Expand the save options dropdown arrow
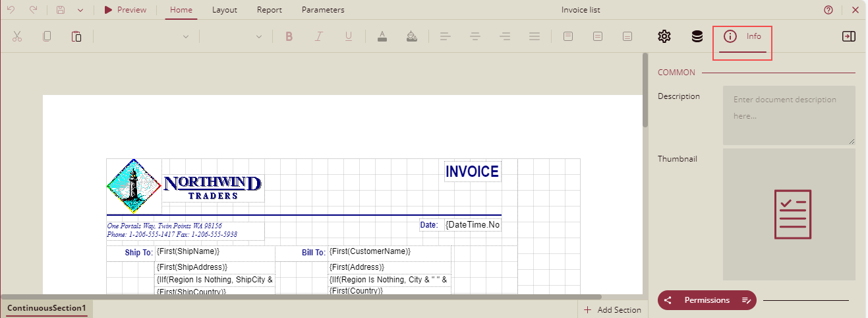The height and width of the screenshot is (318, 868). click(x=80, y=10)
